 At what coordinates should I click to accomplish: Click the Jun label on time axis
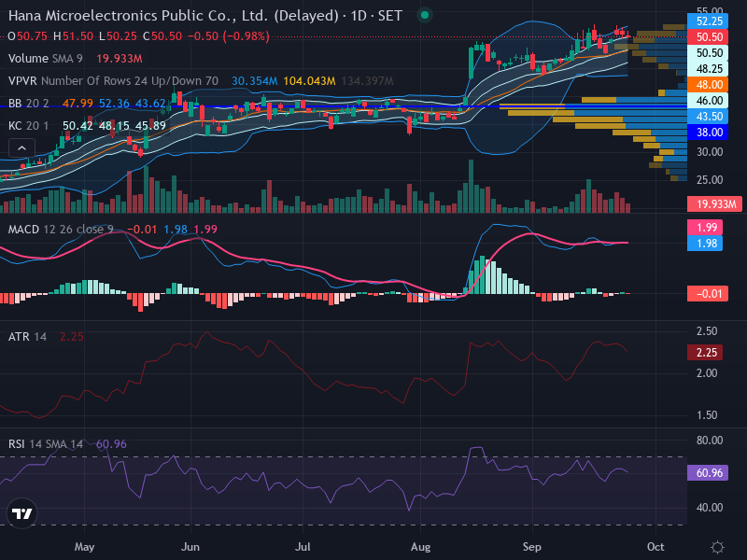click(x=190, y=547)
